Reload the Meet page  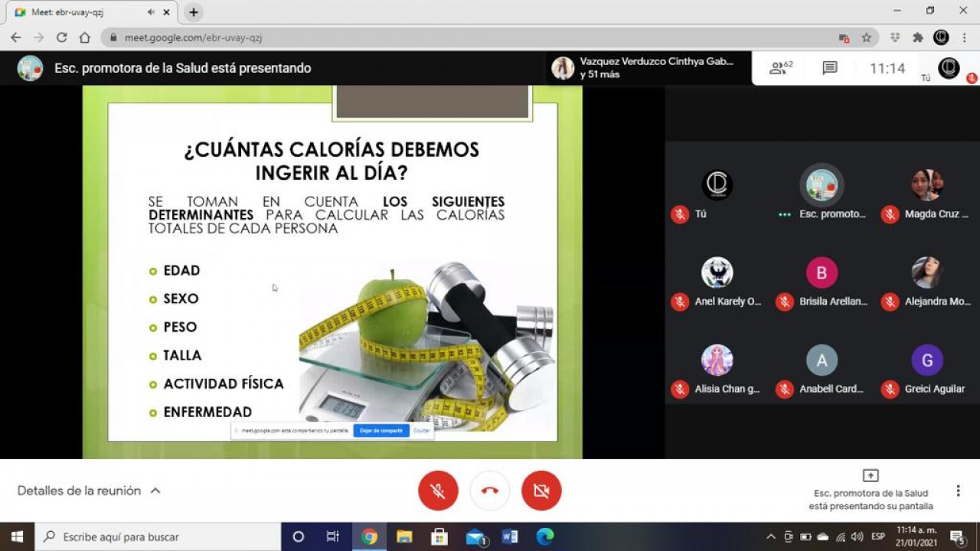62,37
